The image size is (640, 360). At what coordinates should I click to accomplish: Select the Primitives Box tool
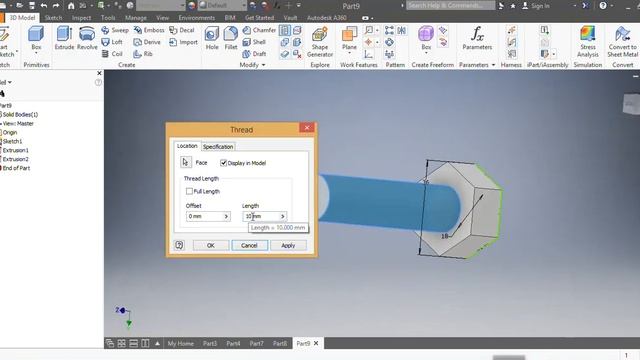click(x=36, y=38)
